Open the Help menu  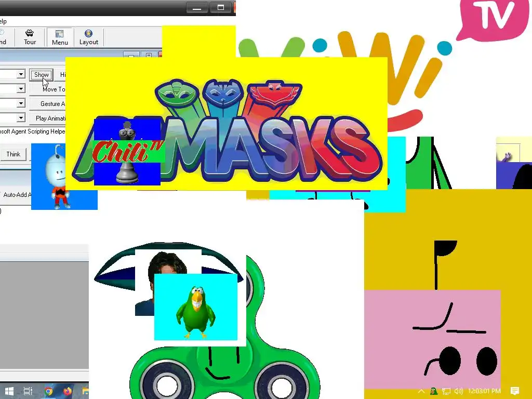pos(3,21)
